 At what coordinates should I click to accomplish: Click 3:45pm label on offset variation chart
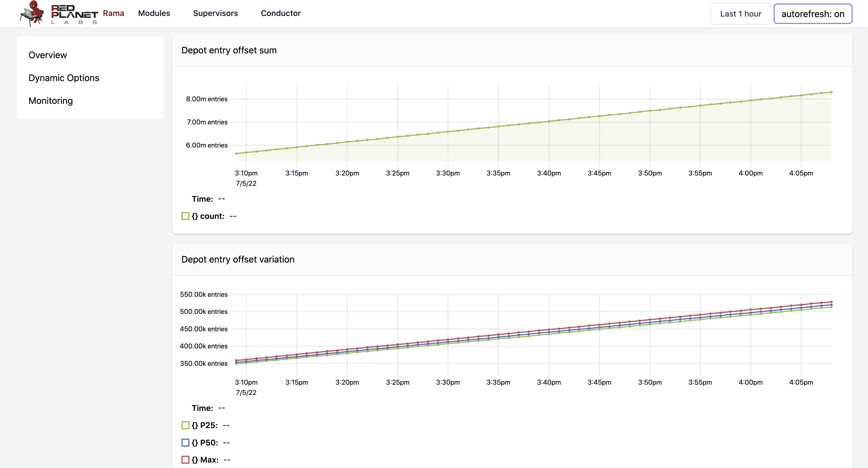tap(599, 382)
